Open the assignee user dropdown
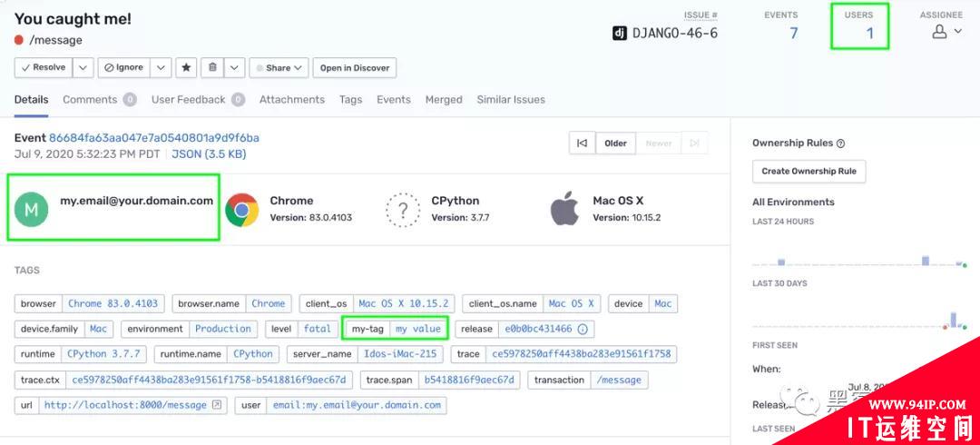This screenshot has height=445, width=980. point(946,32)
